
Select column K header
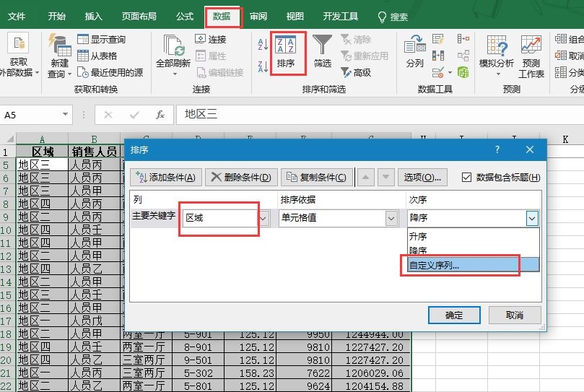565,139
